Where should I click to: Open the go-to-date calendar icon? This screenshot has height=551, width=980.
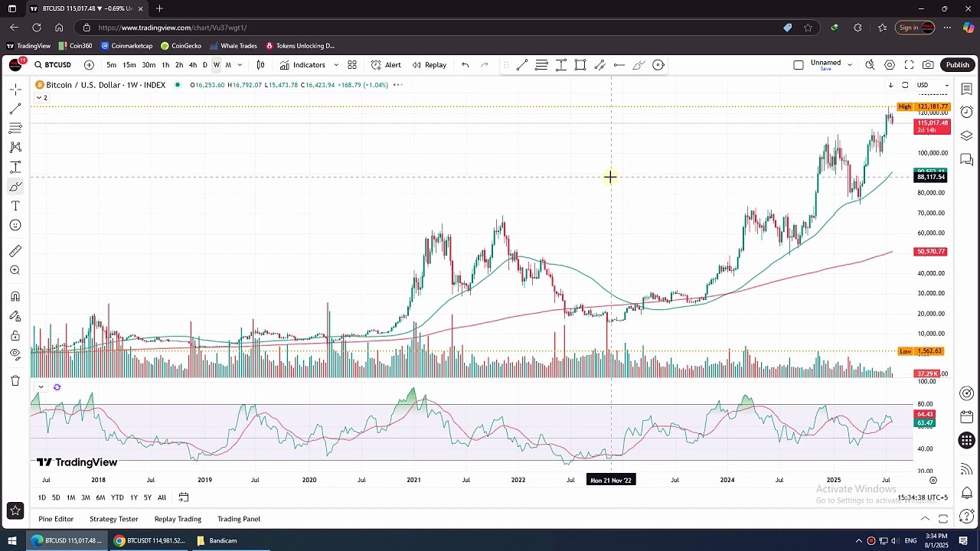coord(184,497)
